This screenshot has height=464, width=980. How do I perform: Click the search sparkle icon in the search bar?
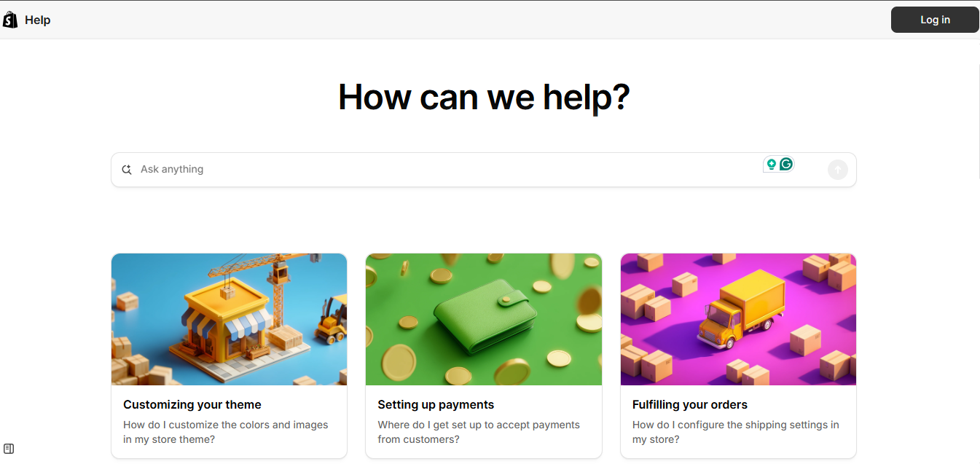[x=127, y=170]
